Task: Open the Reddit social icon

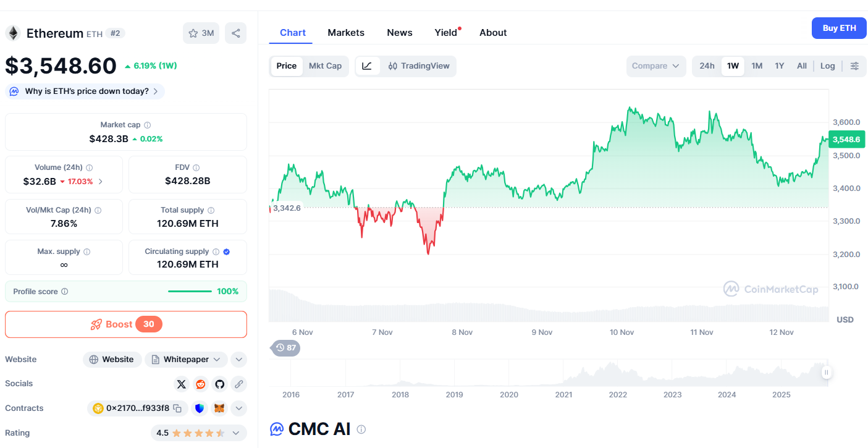Action: click(200, 384)
